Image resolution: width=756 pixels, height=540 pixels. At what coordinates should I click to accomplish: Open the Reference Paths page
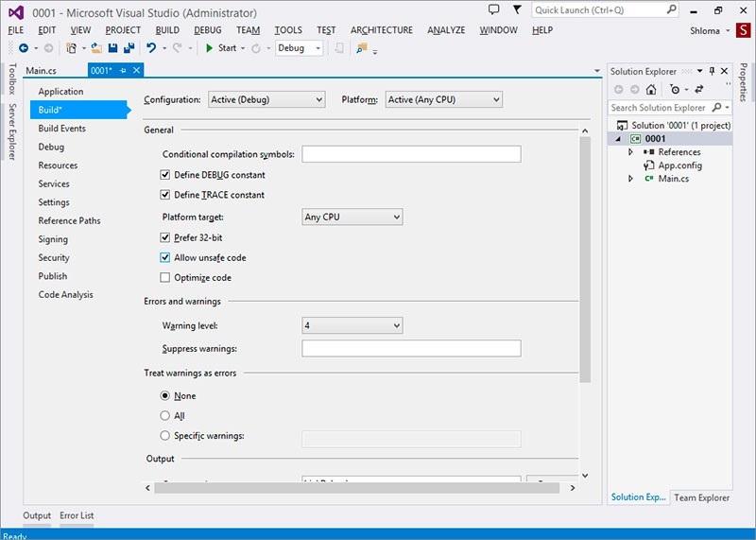[69, 220]
